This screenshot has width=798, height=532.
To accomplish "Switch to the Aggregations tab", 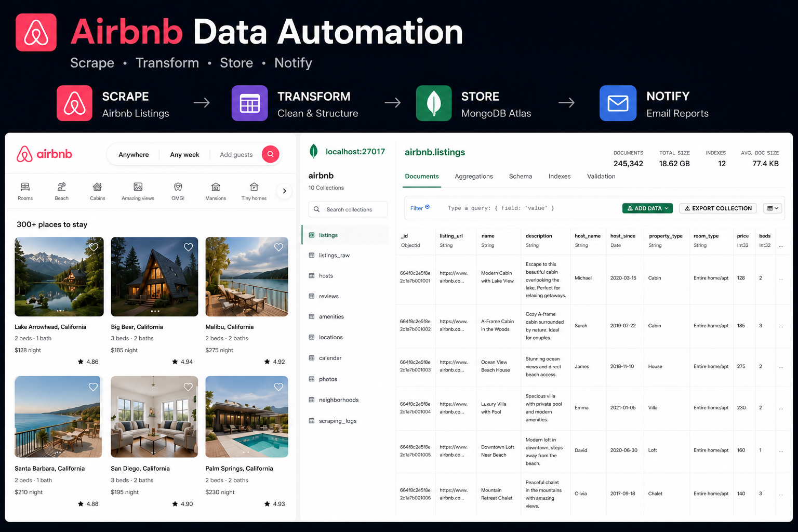I will (x=474, y=177).
